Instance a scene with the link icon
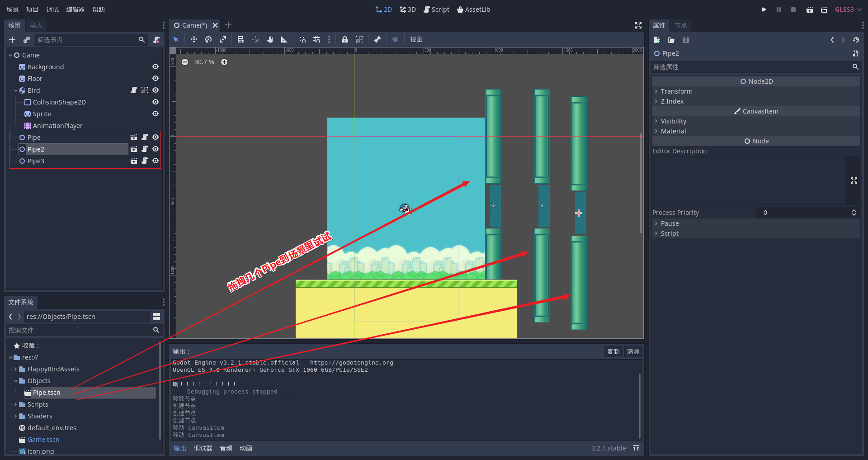 27,40
